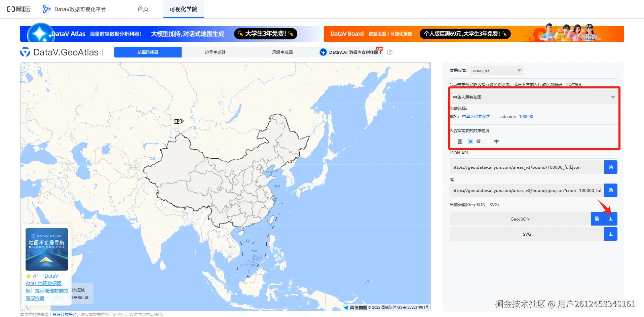Copy GeoJSON using its copy icon

(597, 219)
